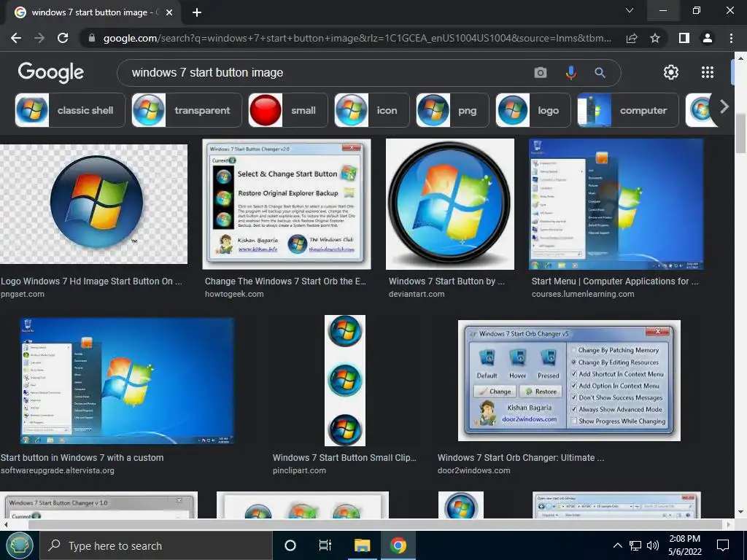Click the Google logo
Screen dimensions: 747x560
(x=50, y=72)
